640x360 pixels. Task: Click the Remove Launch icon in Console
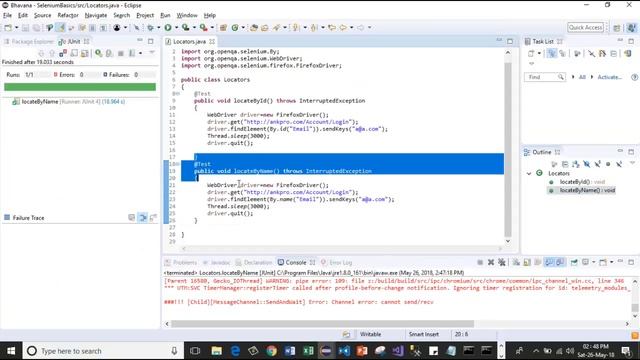(491, 262)
